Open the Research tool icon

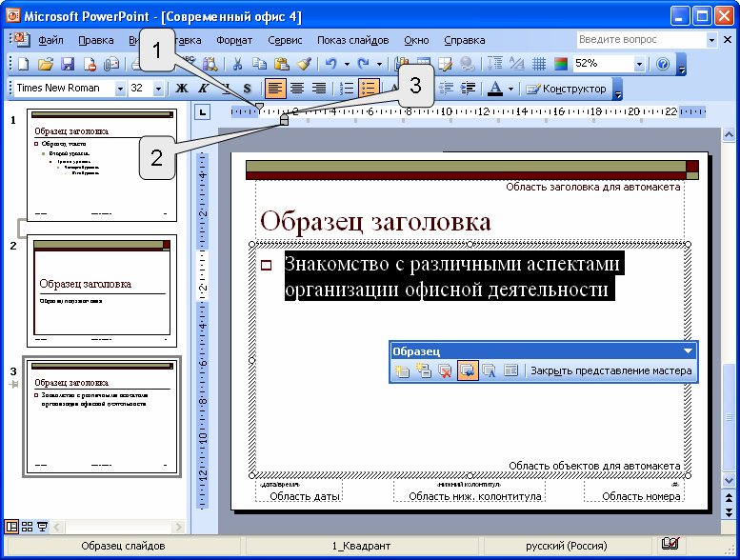210,64
